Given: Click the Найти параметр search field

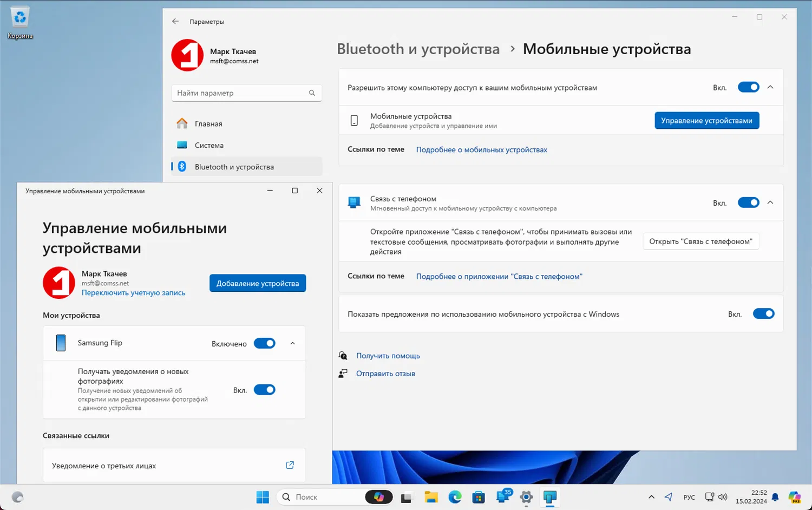Looking at the screenshot, I should point(247,93).
